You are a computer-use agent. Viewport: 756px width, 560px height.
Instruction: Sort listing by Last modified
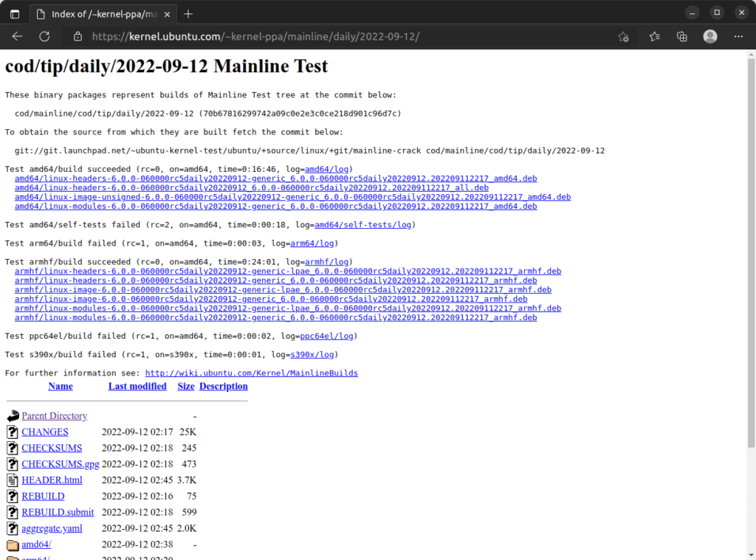click(x=137, y=387)
